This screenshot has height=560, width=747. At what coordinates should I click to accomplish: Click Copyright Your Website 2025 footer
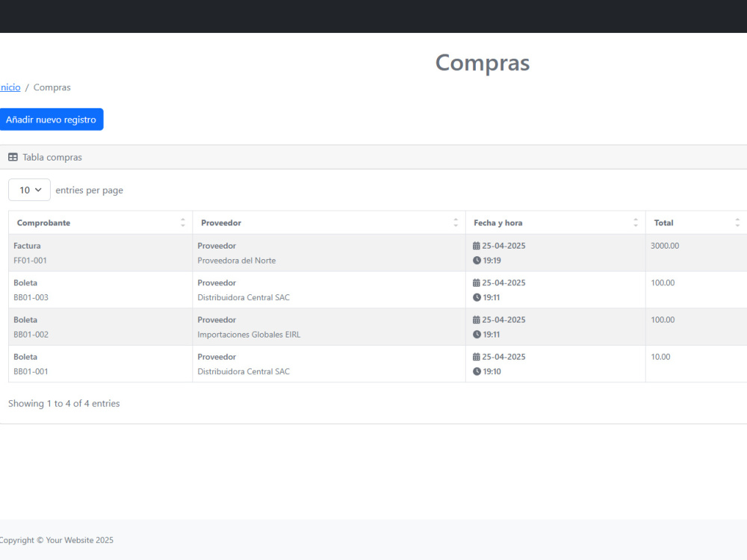[56, 541]
